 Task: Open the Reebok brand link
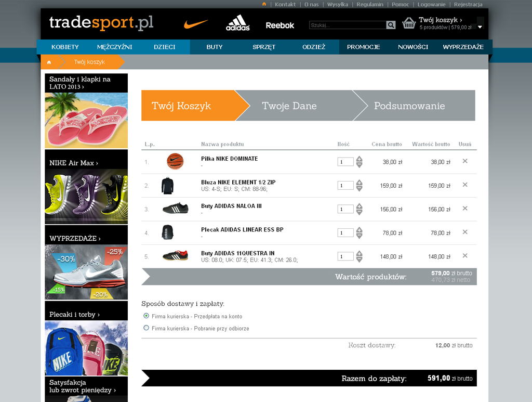[x=280, y=25]
